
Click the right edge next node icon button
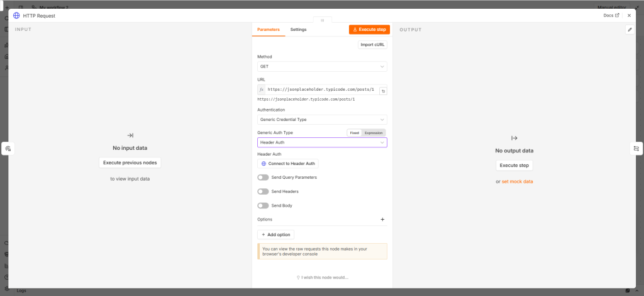pyautogui.click(x=636, y=149)
